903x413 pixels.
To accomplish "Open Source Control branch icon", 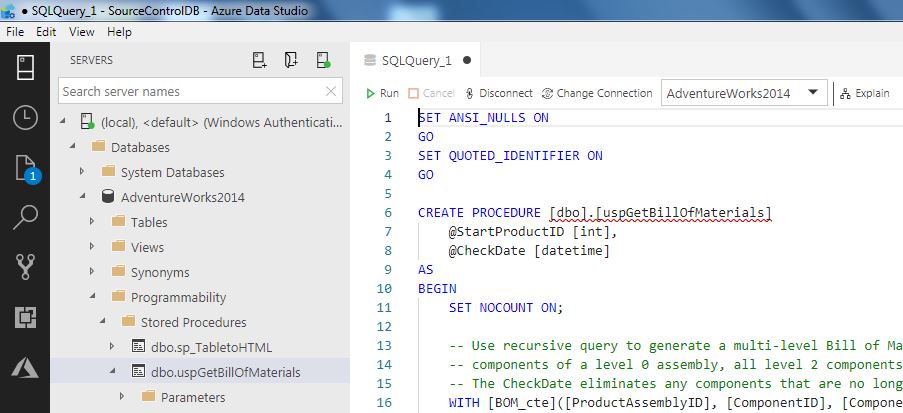I will 25,267.
